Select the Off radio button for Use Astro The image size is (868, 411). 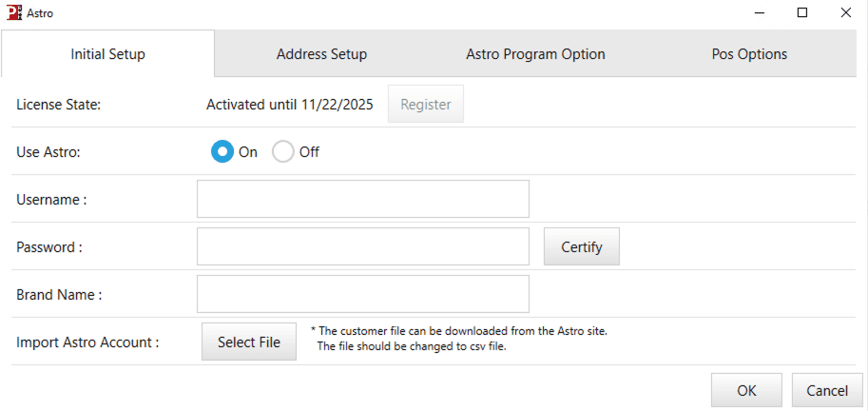click(x=283, y=152)
